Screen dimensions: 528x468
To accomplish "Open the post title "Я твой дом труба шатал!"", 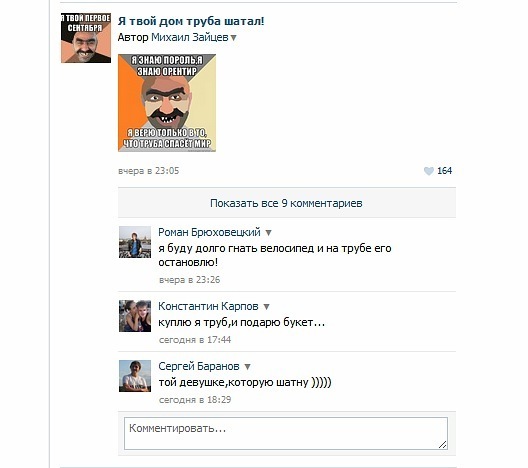I will [x=191, y=21].
